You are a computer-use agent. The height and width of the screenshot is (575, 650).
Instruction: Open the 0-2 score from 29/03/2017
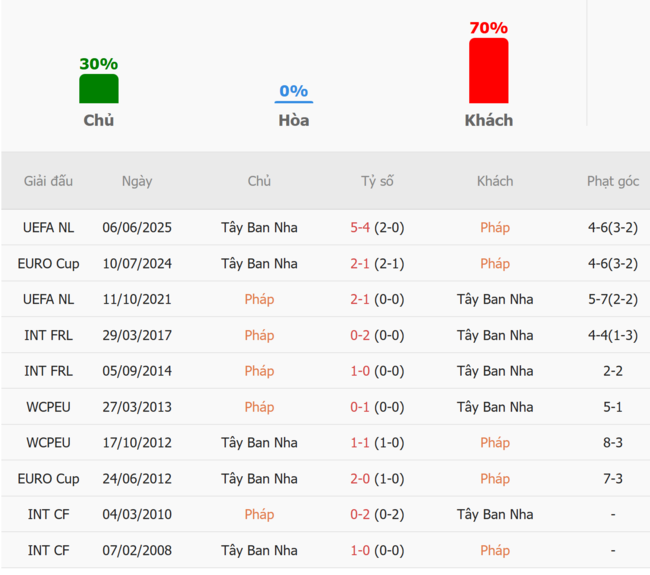[360, 335]
